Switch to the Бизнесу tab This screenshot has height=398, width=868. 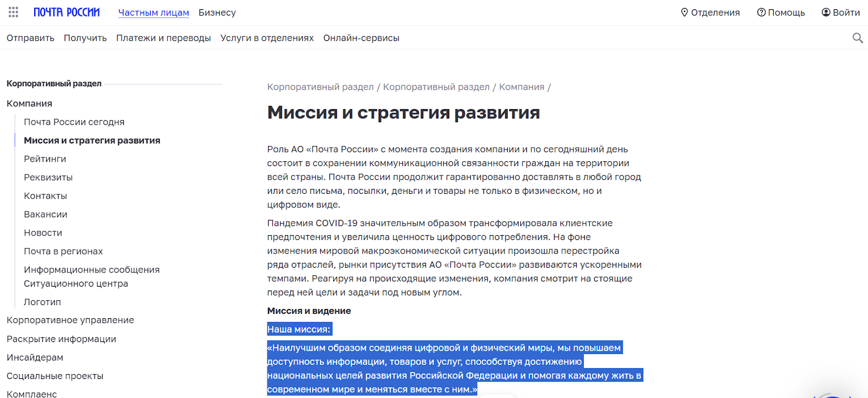pos(217,12)
